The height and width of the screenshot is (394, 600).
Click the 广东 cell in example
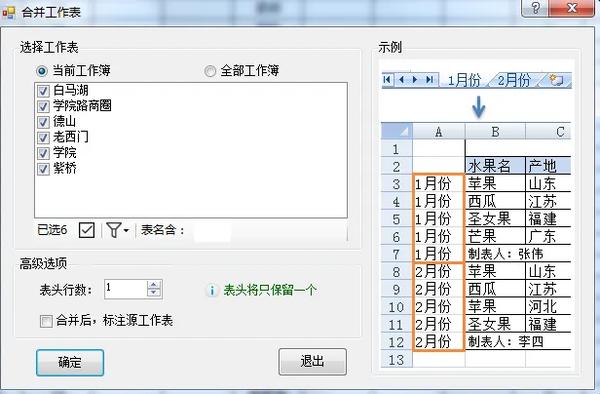548,236
